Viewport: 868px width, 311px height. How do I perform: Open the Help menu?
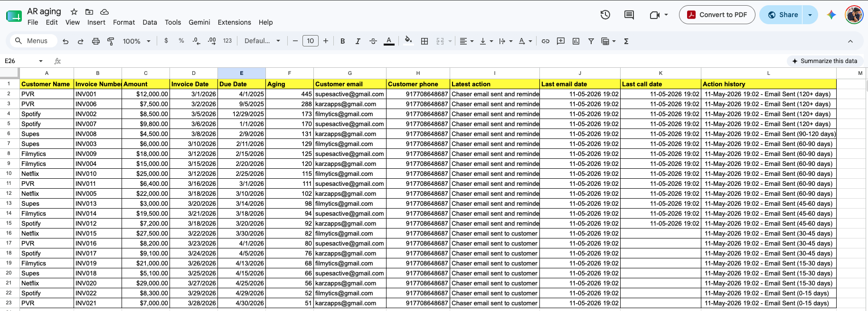(x=266, y=22)
